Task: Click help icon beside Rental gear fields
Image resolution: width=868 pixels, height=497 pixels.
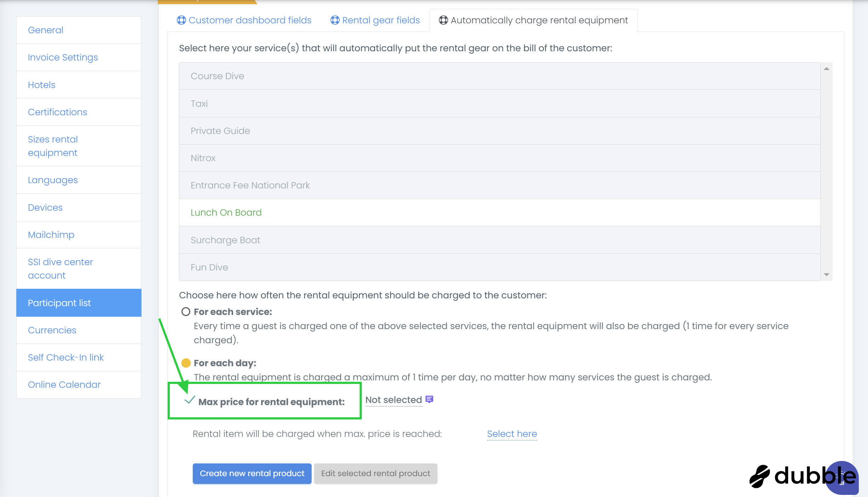Action: 335,20
